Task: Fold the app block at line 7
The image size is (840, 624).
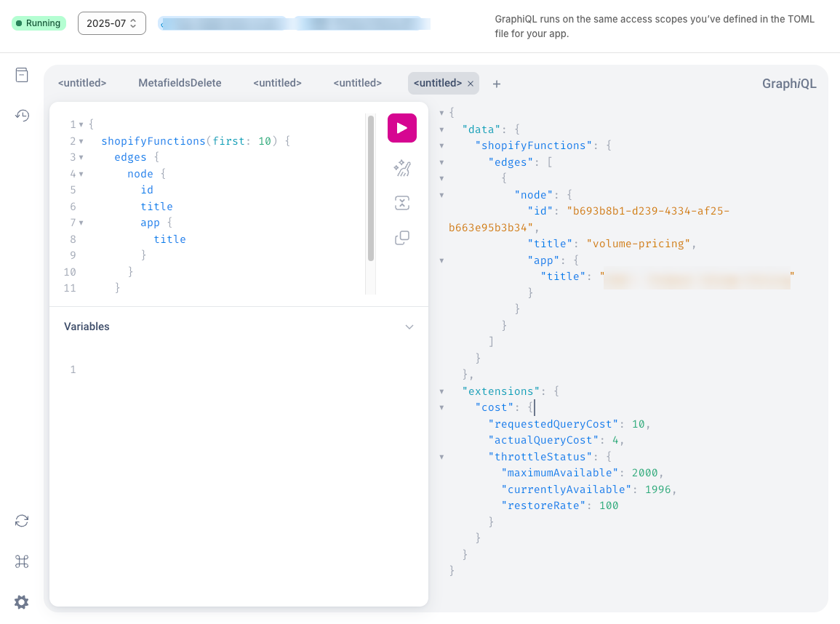Action: click(x=81, y=223)
